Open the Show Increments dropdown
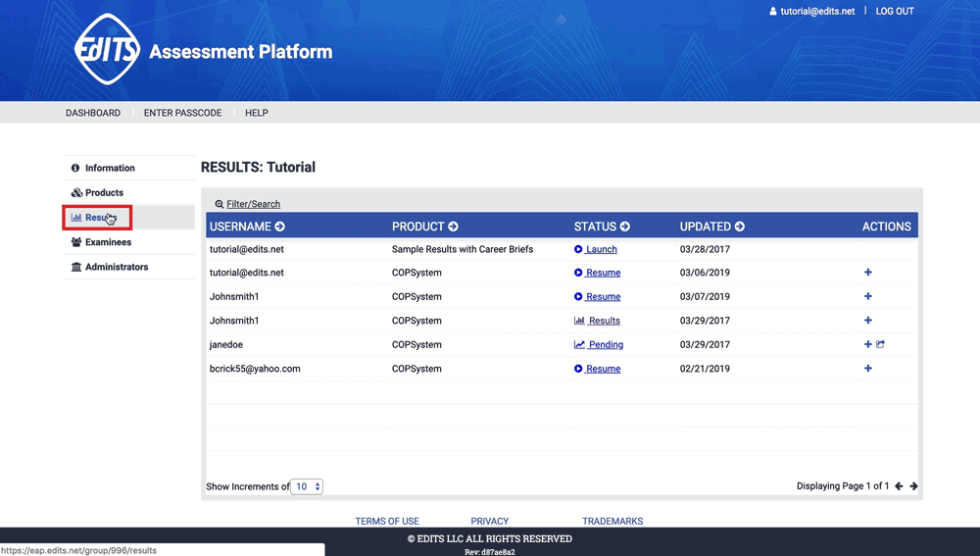 click(x=307, y=486)
